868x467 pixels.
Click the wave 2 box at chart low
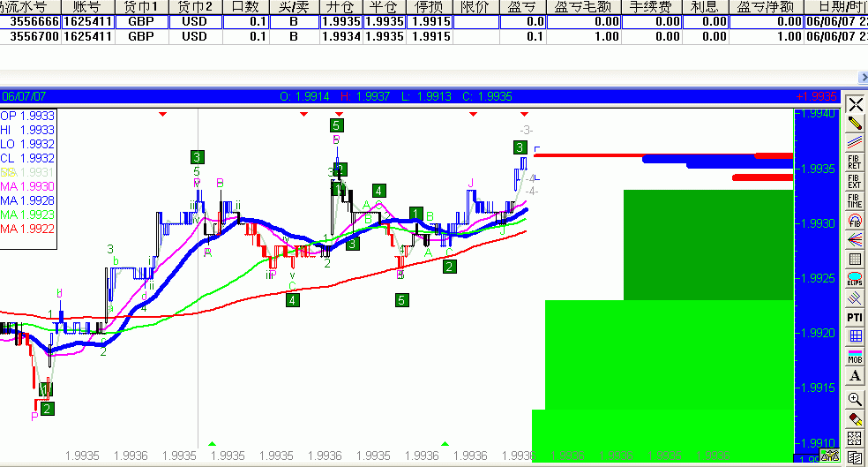[x=48, y=409]
